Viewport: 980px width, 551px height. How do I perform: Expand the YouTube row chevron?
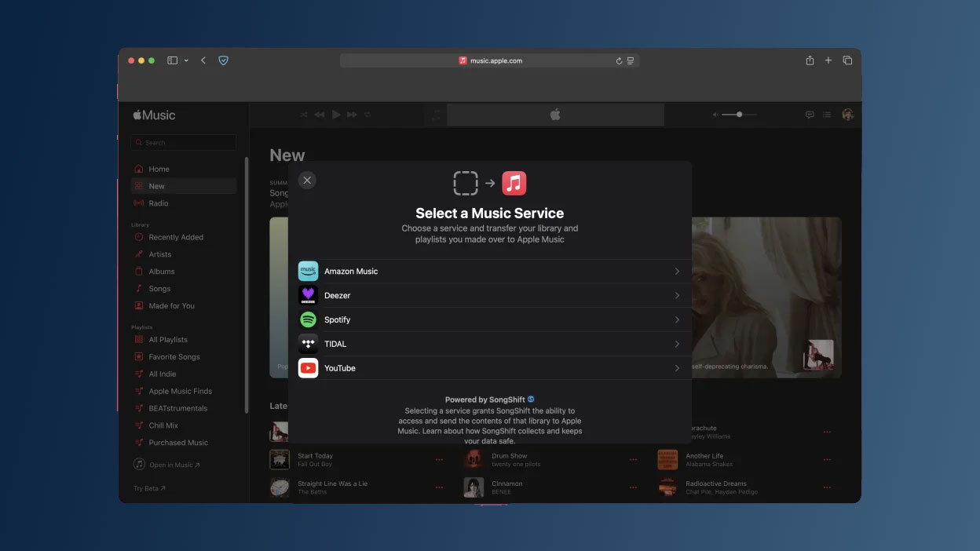tap(677, 368)
